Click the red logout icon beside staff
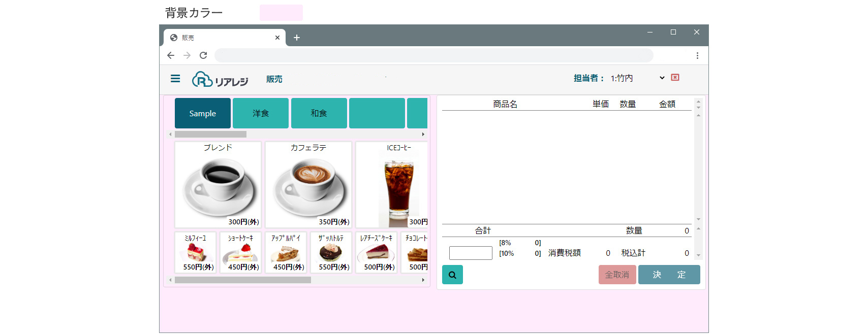The image size is (868, 334). 675,78
